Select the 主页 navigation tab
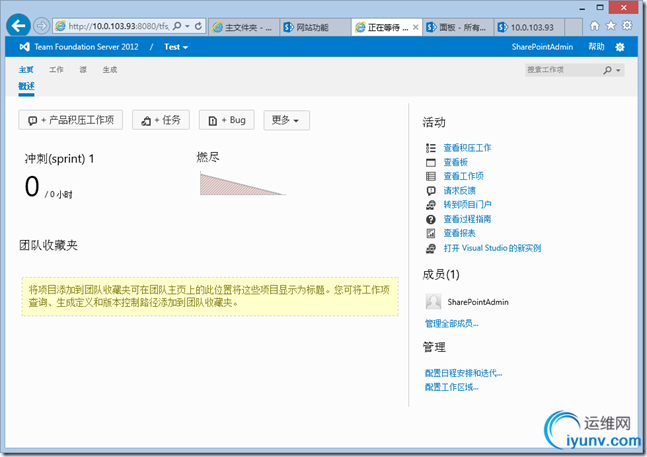The height and width of the screenshot is (457, 647). (x=26, y=70)
